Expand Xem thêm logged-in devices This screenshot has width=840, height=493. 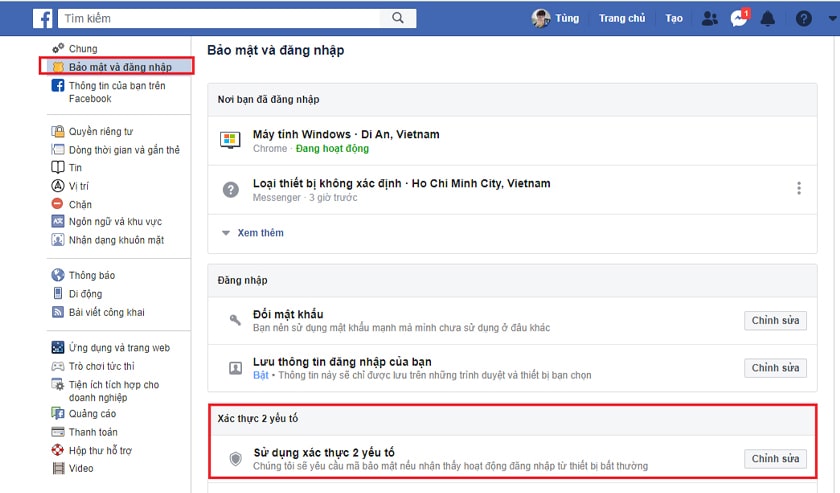click(x=260, y=233)
